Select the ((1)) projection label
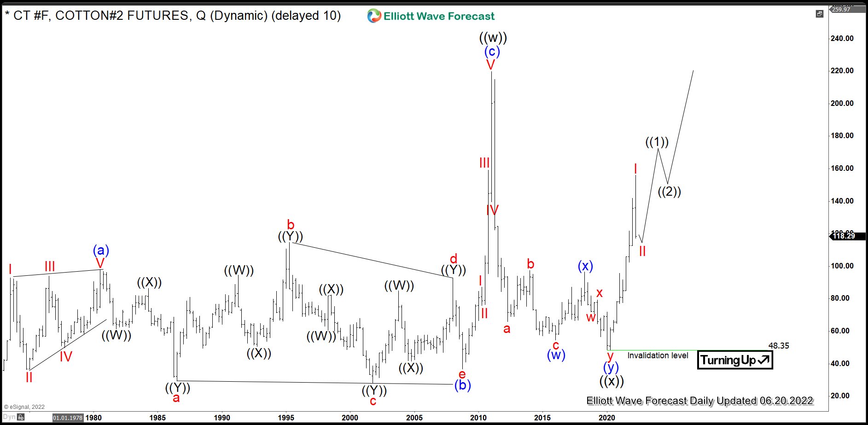Screen dimensions: 868x425 656,142
